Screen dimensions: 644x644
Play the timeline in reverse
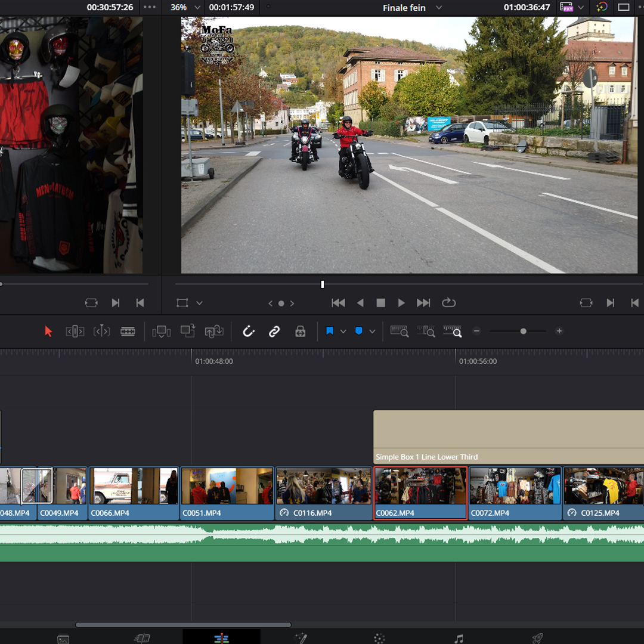360,303
